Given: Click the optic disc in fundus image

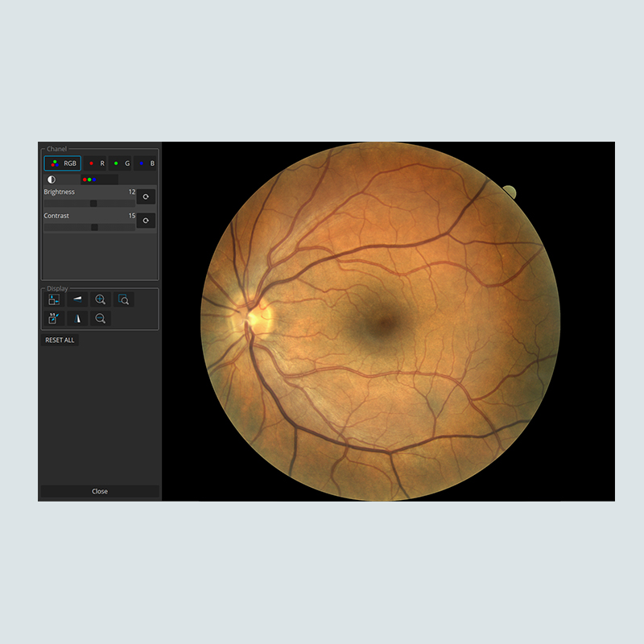Looking at the screenshot, I should coord(257,316).
